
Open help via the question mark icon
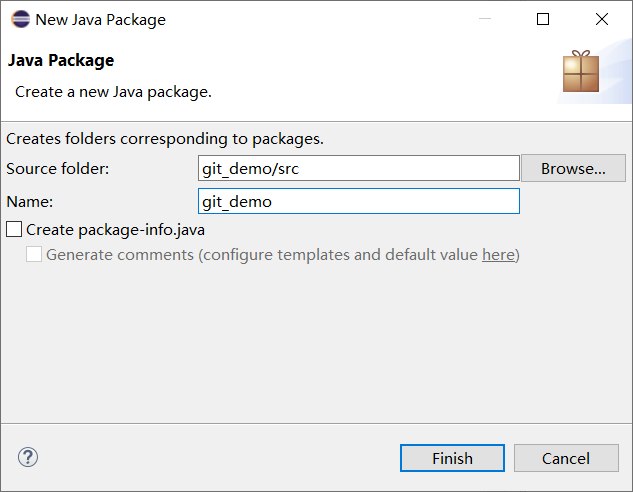click(27, 458)
